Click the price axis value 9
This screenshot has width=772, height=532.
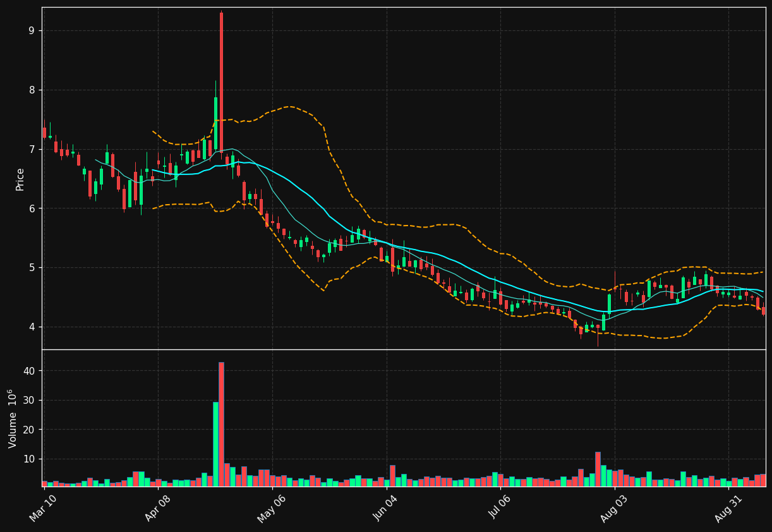pyautogui.click(x=32, y=31)
